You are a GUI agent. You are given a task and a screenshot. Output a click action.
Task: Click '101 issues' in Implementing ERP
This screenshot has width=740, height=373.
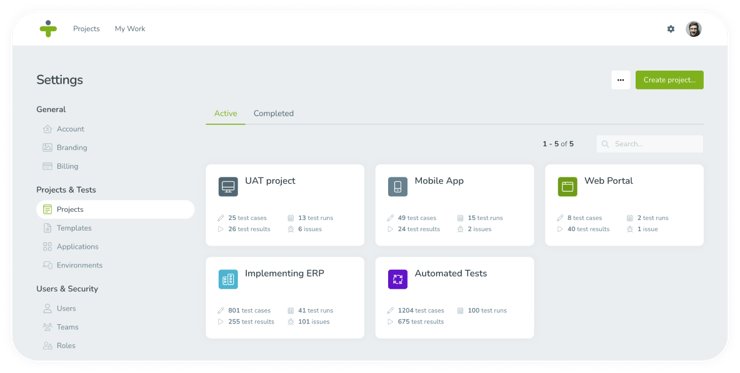314,322
